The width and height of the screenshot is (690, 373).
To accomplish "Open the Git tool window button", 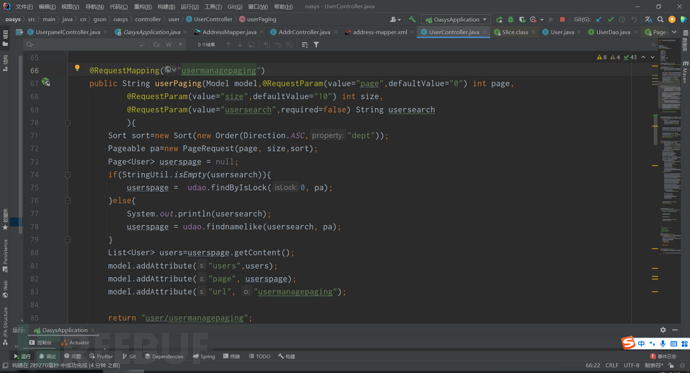I will [x=129, y=357].
